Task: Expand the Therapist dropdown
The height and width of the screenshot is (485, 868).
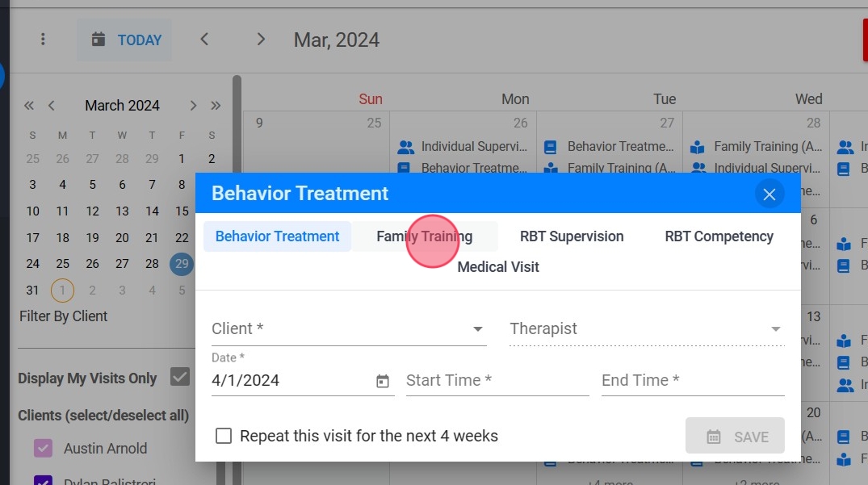Action: coord(775,329)
